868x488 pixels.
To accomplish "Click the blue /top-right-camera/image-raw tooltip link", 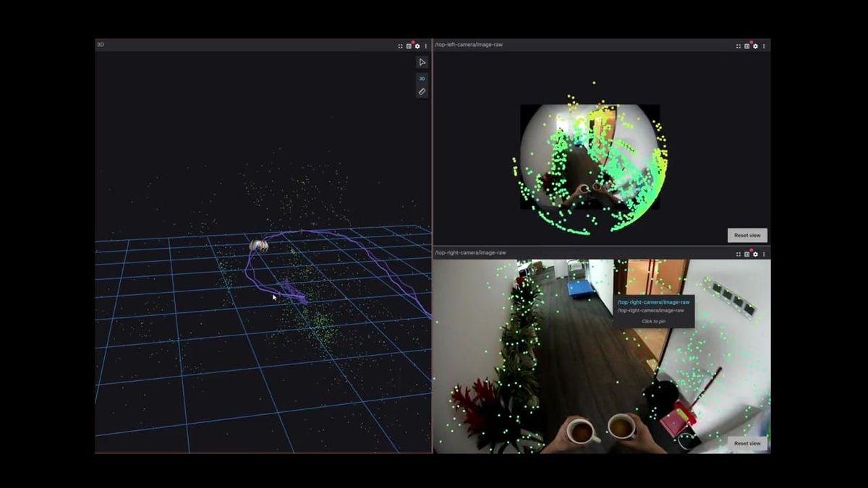I will point(654,302).
